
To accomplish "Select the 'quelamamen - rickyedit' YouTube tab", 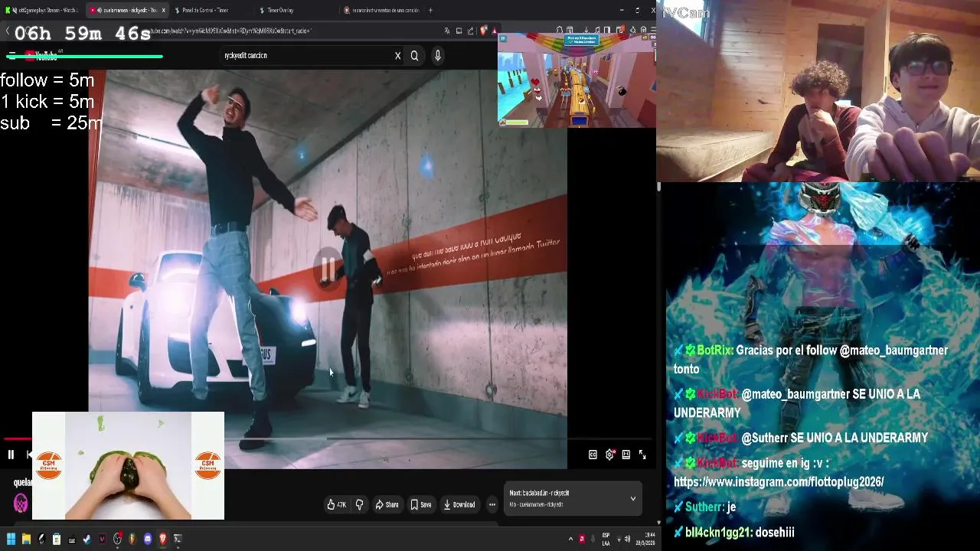I will tap(127, 10).
